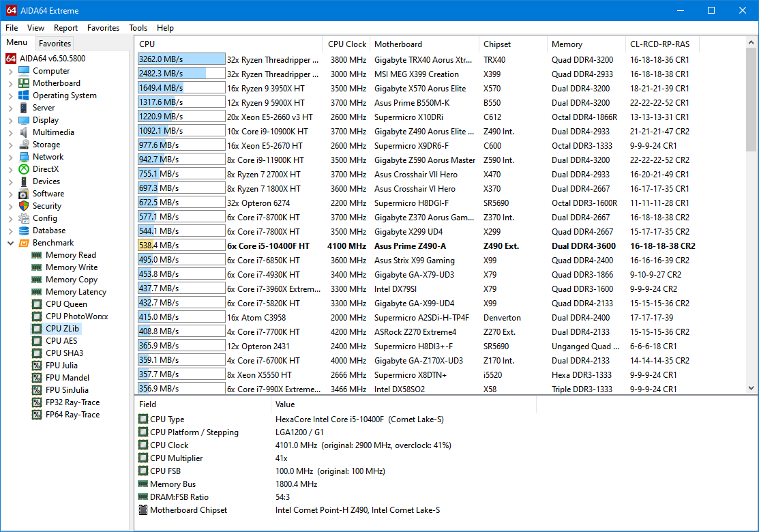Select the Software icon
This screenshot has height=532, width=759.
click(x=24, y=194)
